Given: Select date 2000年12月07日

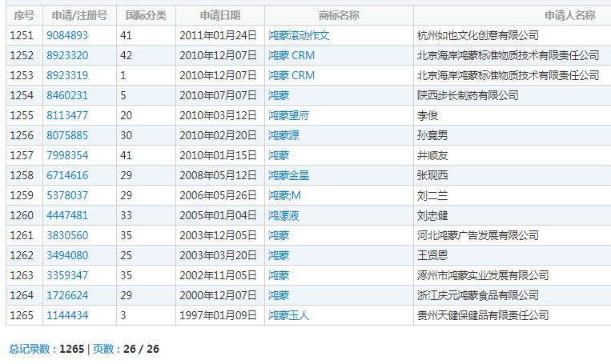Looking at the screenshot, I should pos(218,295).
